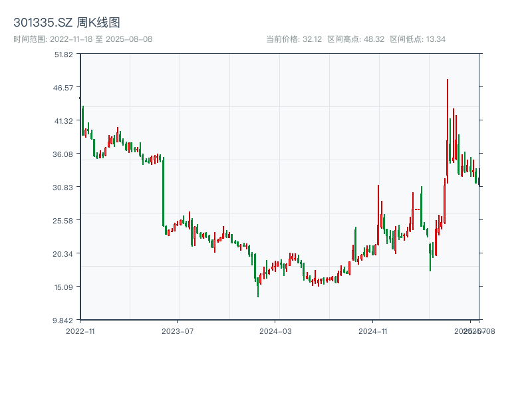Click the 2022-11 x-axis date label
Image resolution: width=532 pixels, height=399 pixels.
(80, 331)
